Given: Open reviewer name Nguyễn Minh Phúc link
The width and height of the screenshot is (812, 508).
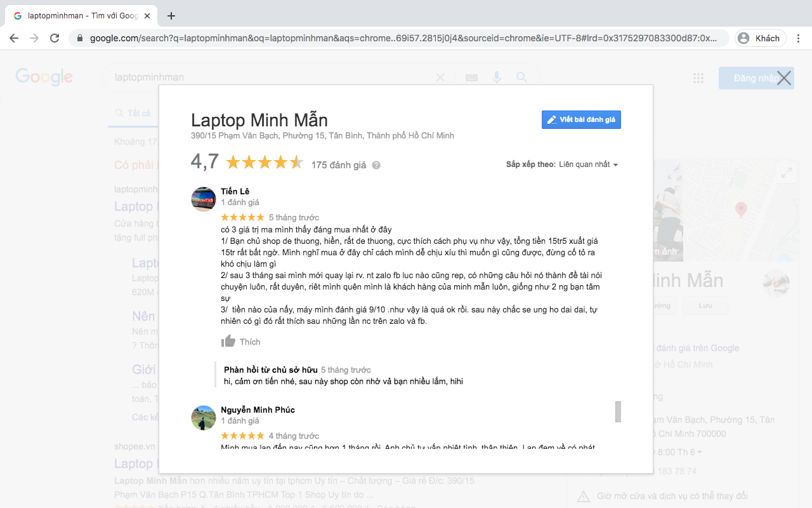Looking at the screenshot, I should pyautogui.click(x=258, y=410).
